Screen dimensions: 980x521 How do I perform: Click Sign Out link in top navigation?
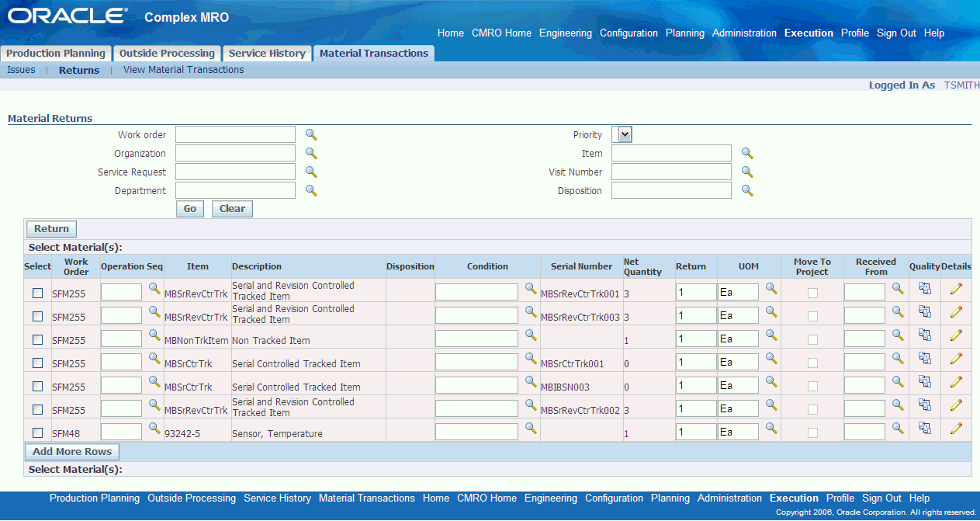coord(896,33)
